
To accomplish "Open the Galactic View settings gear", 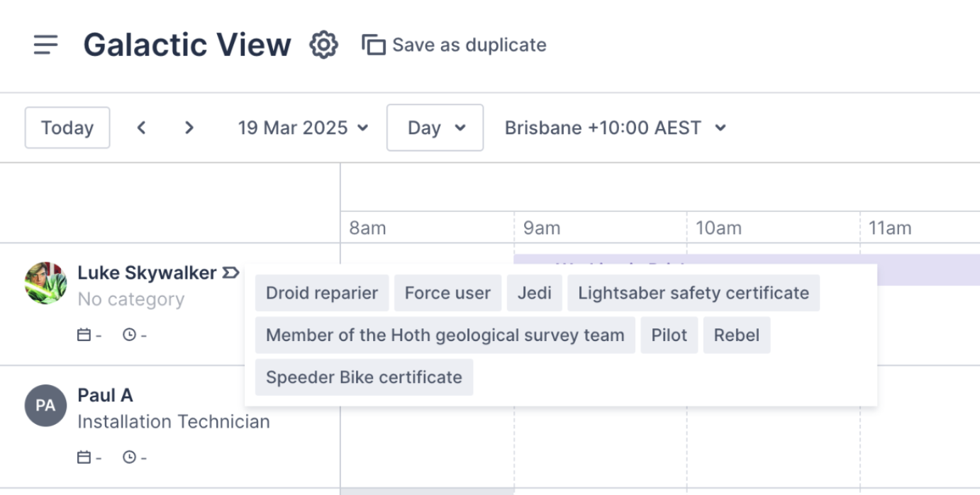I will pyautogui.click(x=323, y=44).
